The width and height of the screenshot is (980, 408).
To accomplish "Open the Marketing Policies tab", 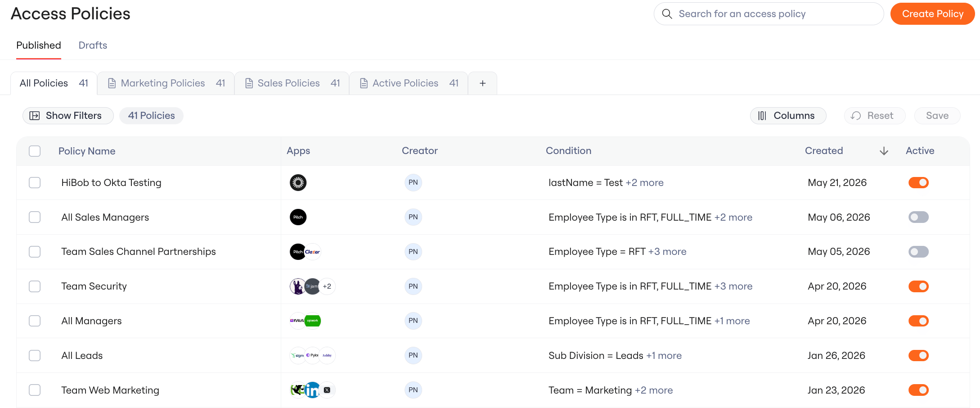I will pyautogui.click(x=166, y=83).
